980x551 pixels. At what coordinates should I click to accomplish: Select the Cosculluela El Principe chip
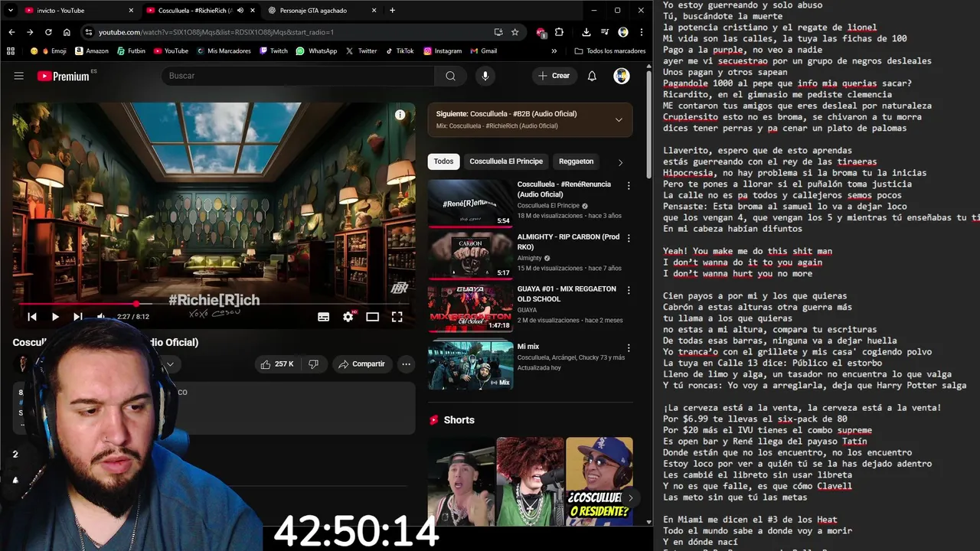(506, 161)
